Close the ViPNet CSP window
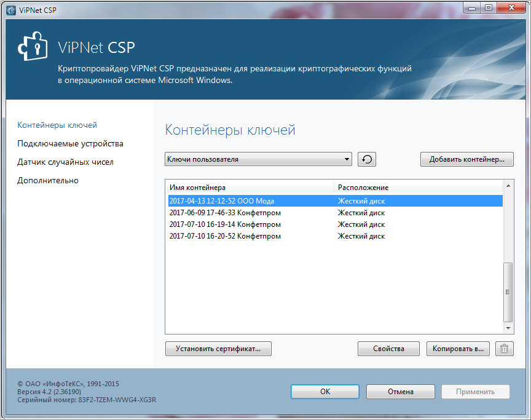 point(512,8)
